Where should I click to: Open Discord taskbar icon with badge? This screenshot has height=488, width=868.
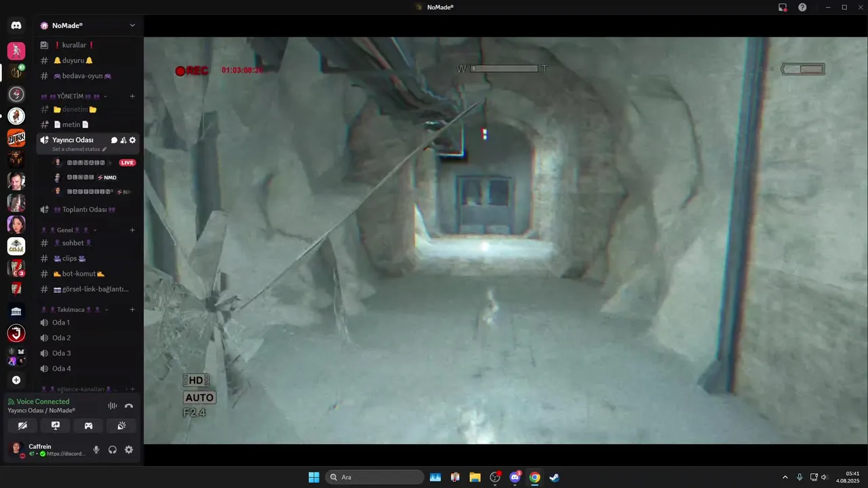[515, 477]
